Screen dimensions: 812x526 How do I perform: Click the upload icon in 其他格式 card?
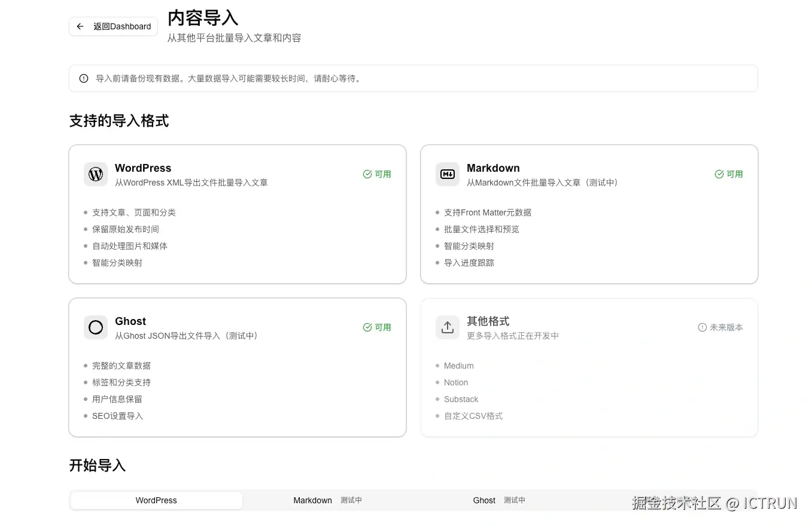coord(448,327)
